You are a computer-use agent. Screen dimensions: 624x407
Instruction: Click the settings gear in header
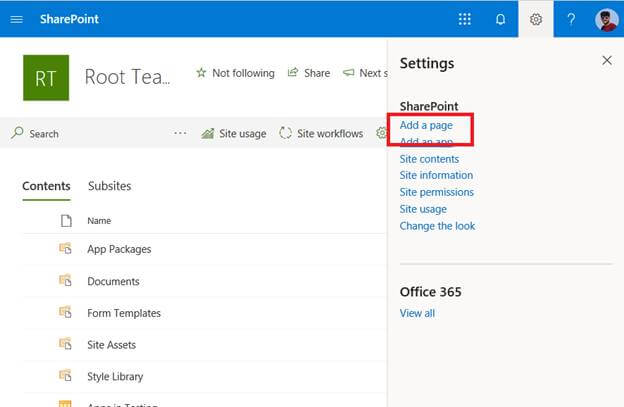[536, 19]
